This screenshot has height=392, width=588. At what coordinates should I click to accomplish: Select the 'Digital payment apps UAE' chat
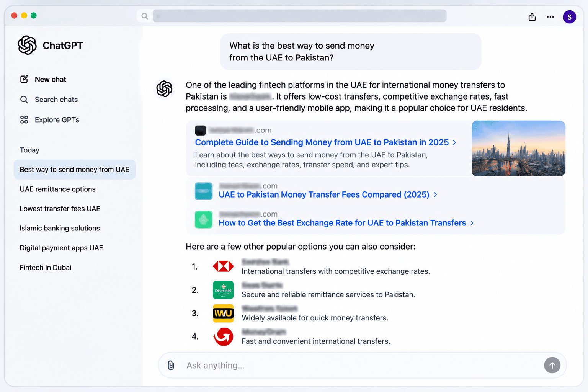point(61,248)
